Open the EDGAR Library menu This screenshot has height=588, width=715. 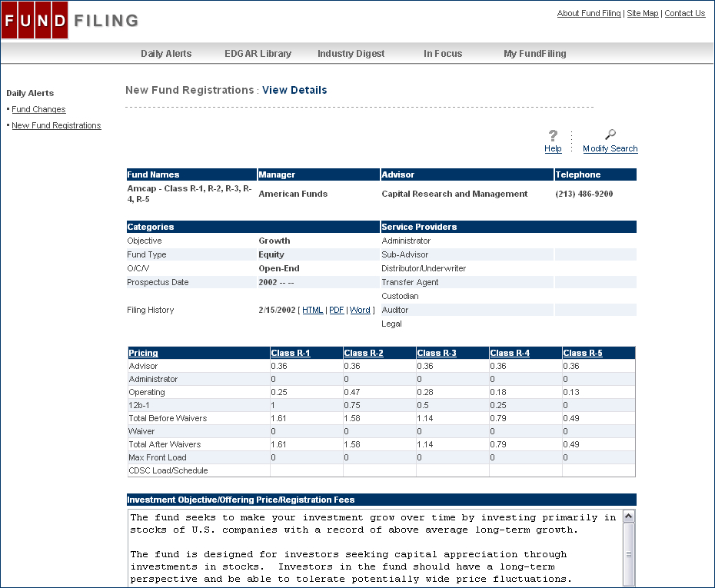[258, 54]
